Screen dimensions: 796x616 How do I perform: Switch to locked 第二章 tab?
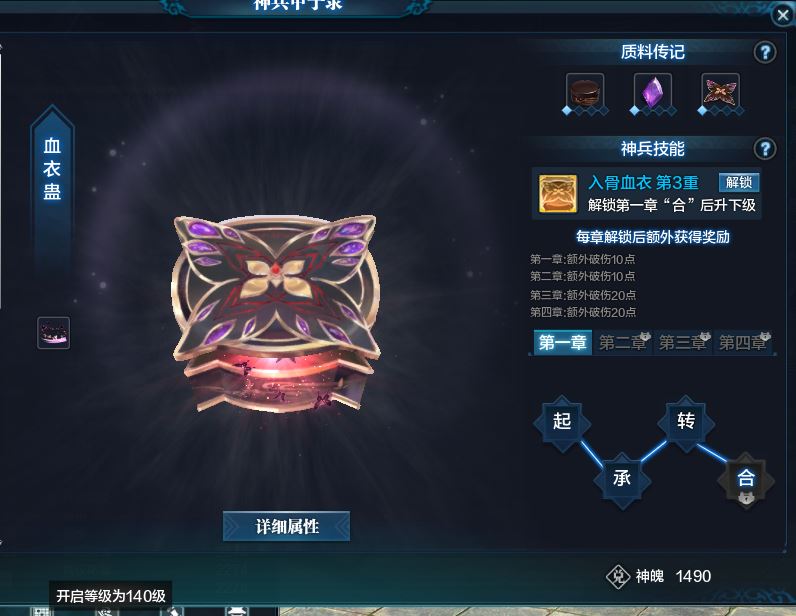[622, 342]
